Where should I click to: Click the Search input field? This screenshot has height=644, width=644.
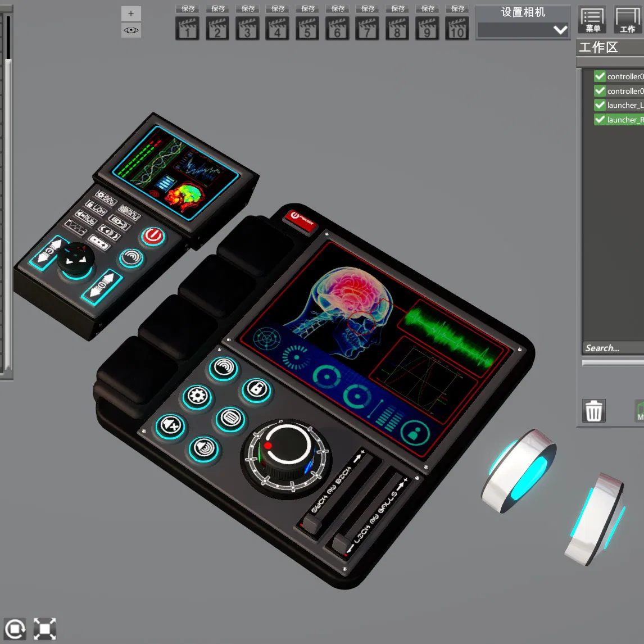(x=613, y=348)
